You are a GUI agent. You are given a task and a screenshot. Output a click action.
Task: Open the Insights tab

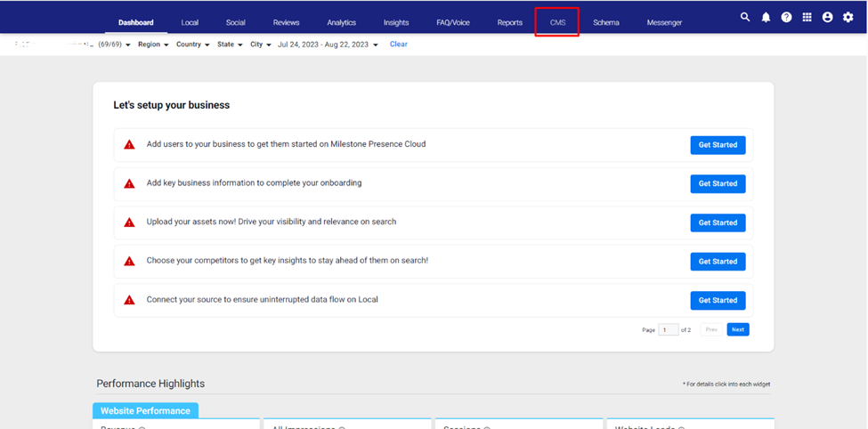396,22
